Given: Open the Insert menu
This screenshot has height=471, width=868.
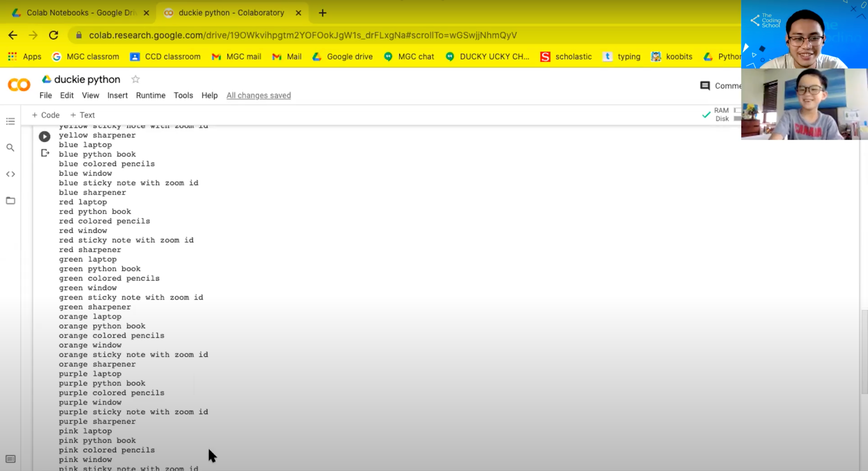Looking at the screenshot, I should 117,95.
